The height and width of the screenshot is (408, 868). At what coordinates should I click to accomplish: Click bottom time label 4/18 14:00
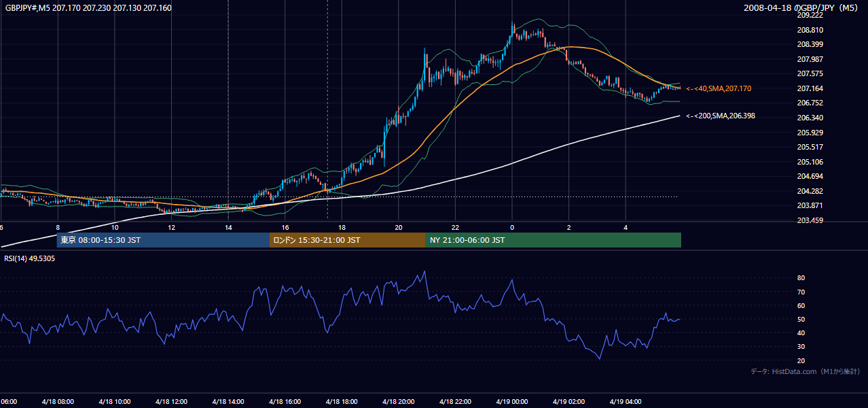[228, 402]
